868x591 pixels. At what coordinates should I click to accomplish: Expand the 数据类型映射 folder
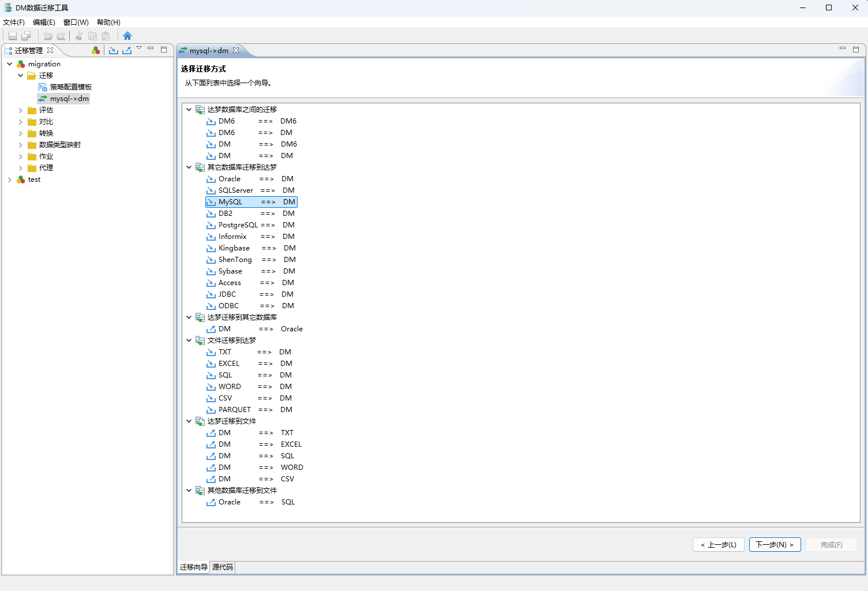[x=20, y=145]
